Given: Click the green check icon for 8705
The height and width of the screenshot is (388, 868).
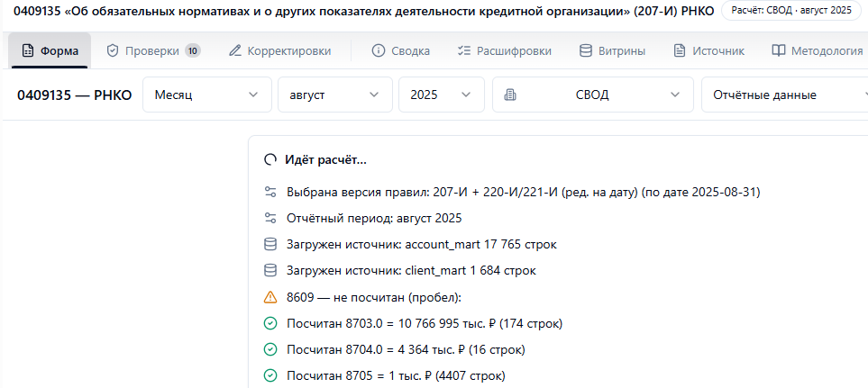Looking at the screenshot, I should click(270, 375).
